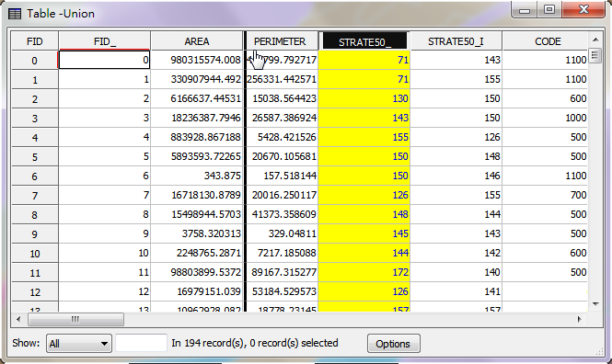The image size is (612, 364).
Task: Minimize the Table -Union window
Action: (x=525, y=10)
